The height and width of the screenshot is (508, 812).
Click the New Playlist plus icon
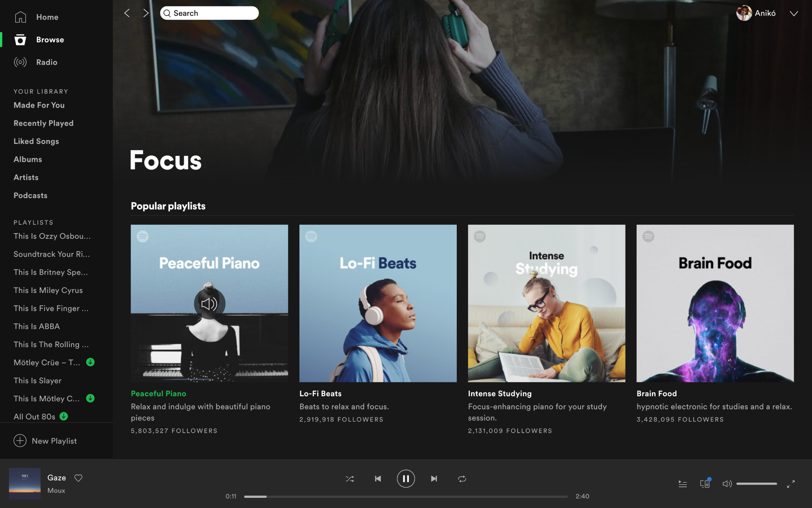pos(20,441)
